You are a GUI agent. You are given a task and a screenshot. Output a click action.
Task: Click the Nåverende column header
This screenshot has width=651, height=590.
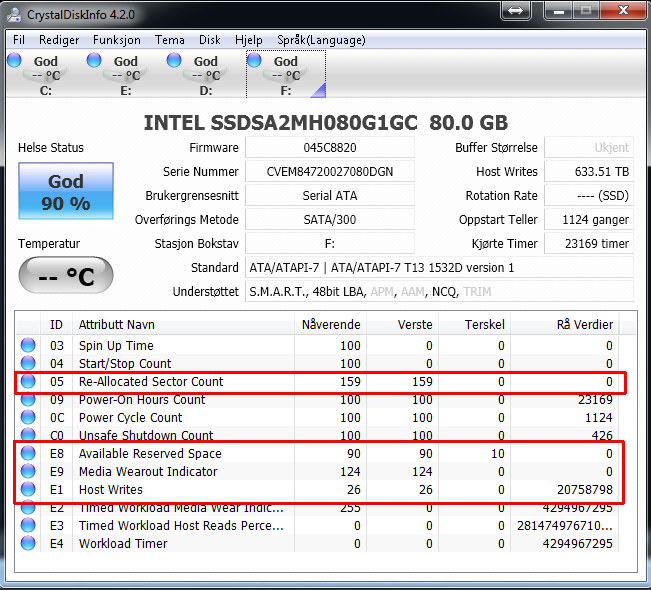click(330, 324)
